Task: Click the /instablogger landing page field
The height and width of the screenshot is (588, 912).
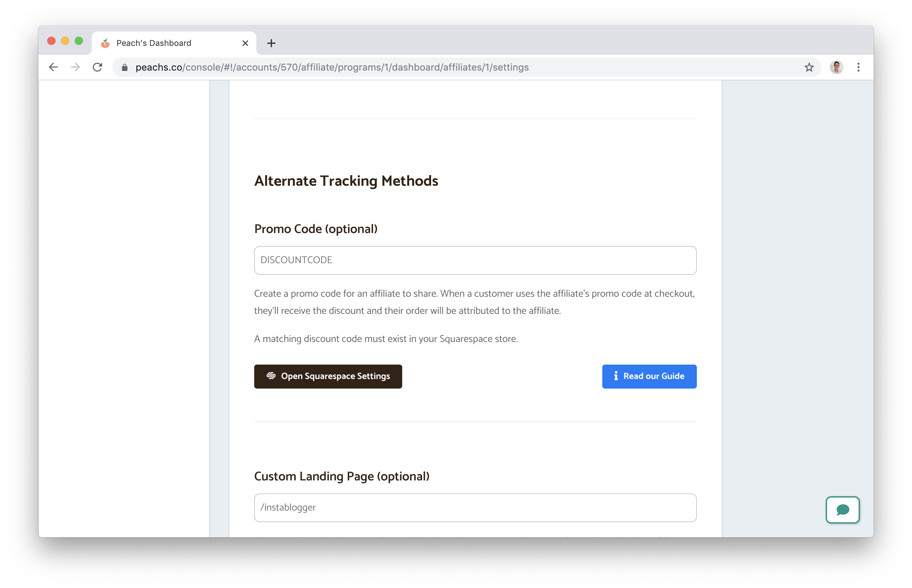Action: (475, 507)
